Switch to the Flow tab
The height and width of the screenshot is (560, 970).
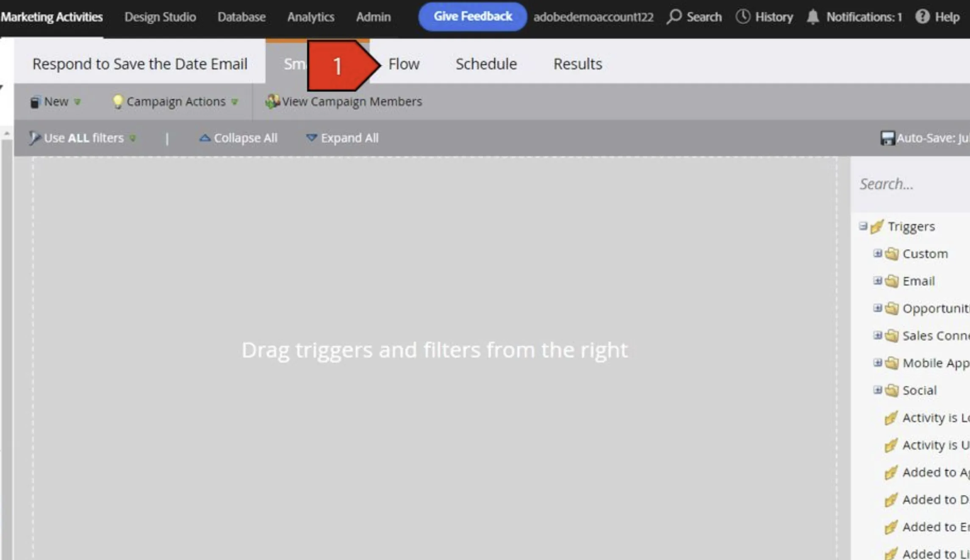(x=404, y=64)
